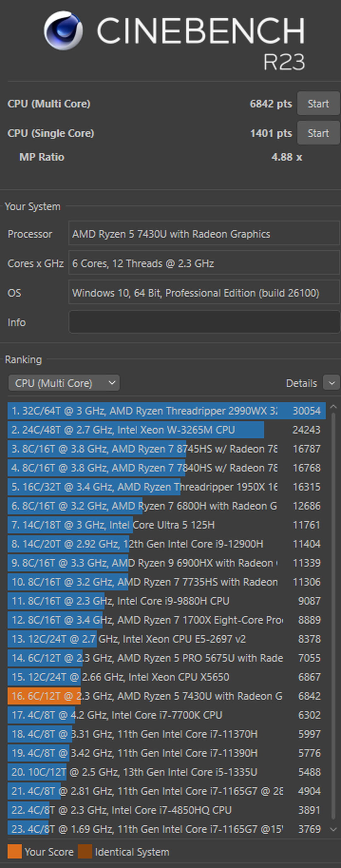
Task: Select rank 3 Ryzen 7 8745HS entry
Action: (x=166, y=449)
